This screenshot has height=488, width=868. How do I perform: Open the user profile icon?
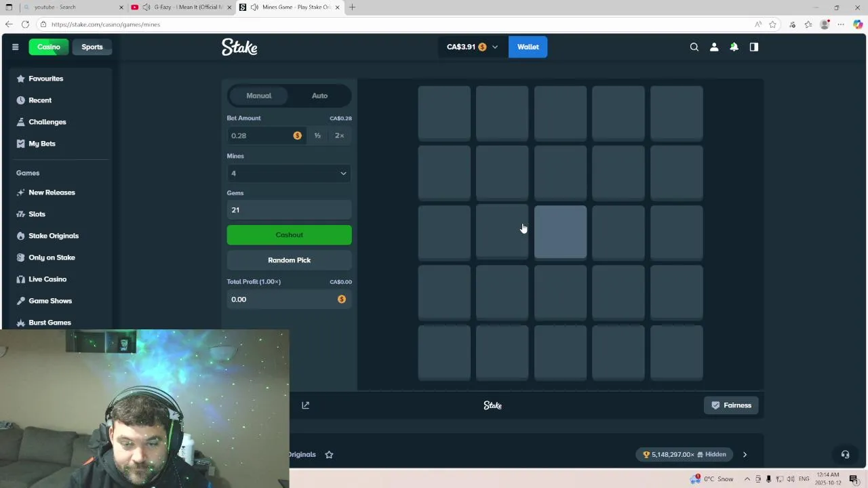pos(714,47)
